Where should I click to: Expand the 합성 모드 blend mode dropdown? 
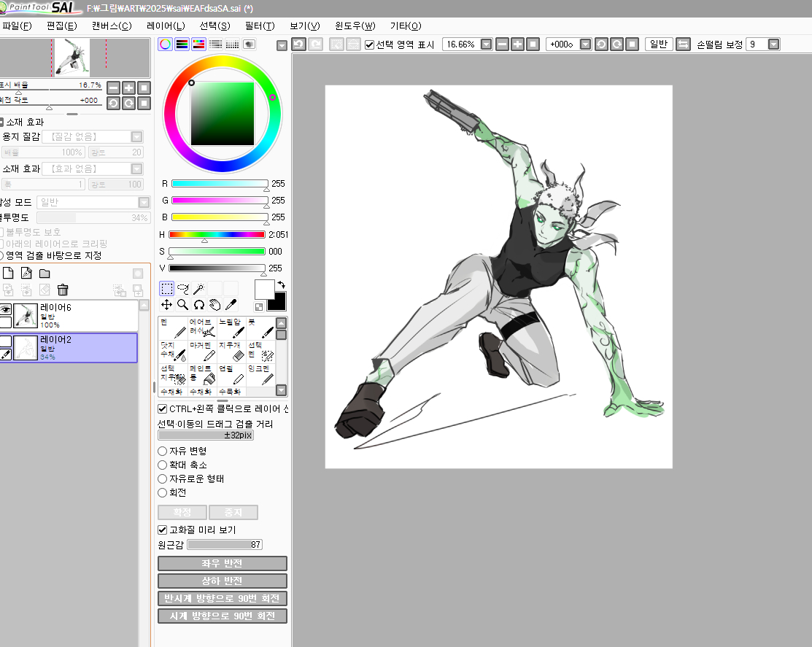point(143,202)
